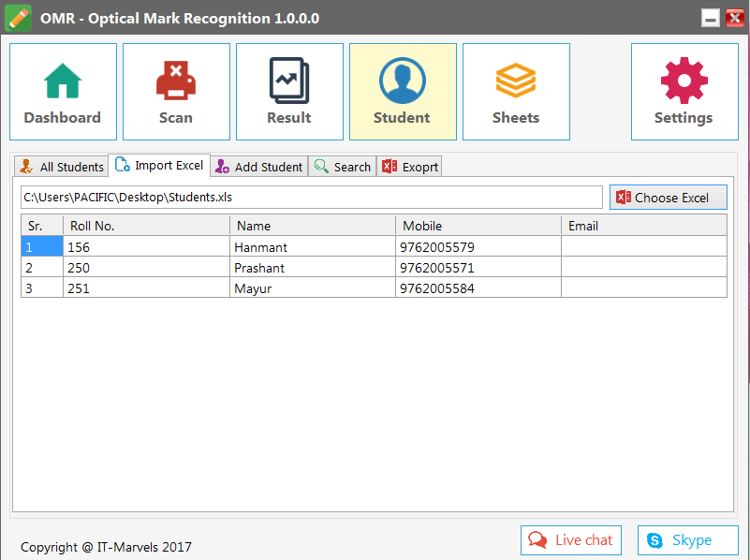Screen dimensions: 750x560
Task: Click the Excel file path field
Action: (x=312, y=197)
